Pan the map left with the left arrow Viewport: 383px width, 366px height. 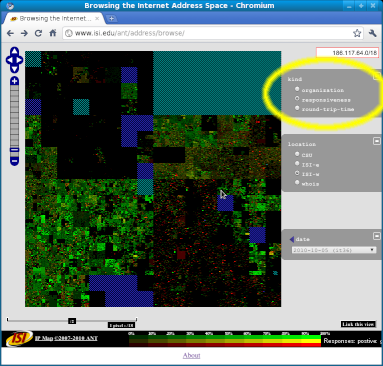point(9,60)
